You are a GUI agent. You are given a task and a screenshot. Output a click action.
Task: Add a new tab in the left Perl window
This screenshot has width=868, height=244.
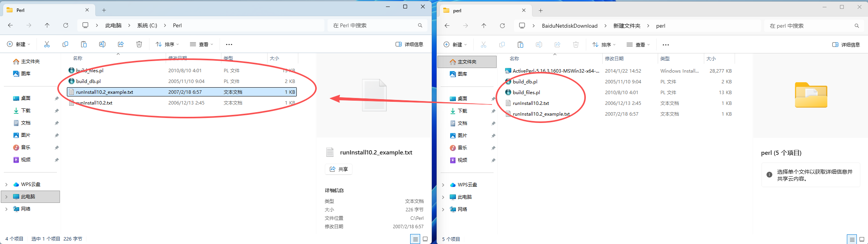(x=104, y=10)
